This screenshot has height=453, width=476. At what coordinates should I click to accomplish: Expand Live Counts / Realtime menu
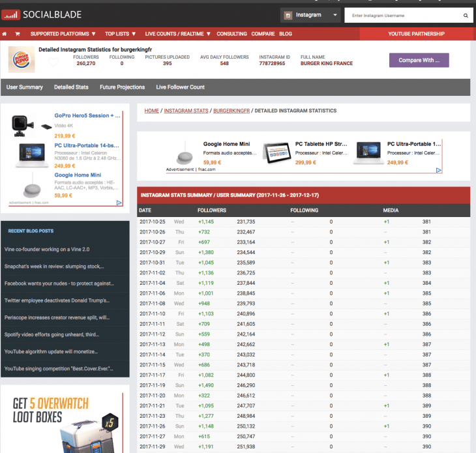pyautogui.click(x=177, y=34)
